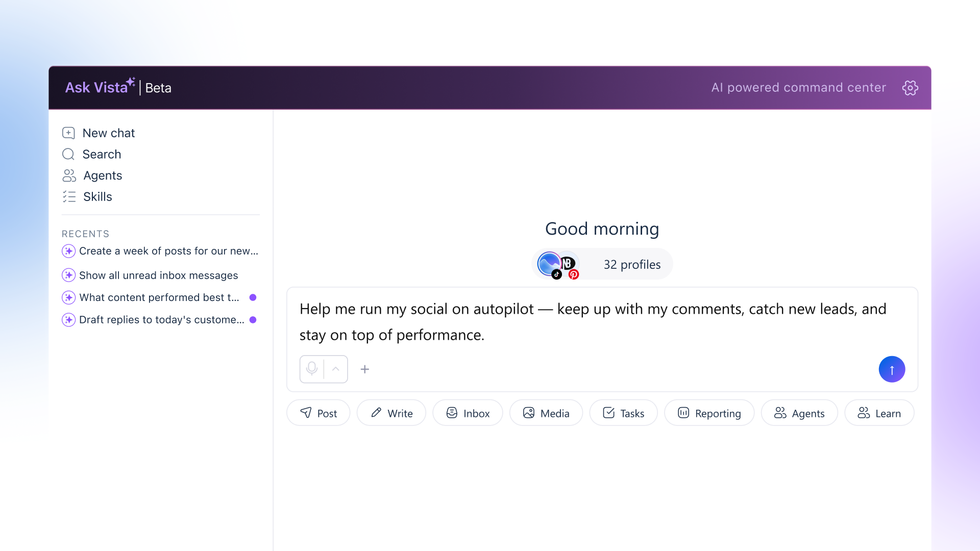980x551 pixels.
Task: Click the Agents shortcut chip below prompt
Action: 799,413
